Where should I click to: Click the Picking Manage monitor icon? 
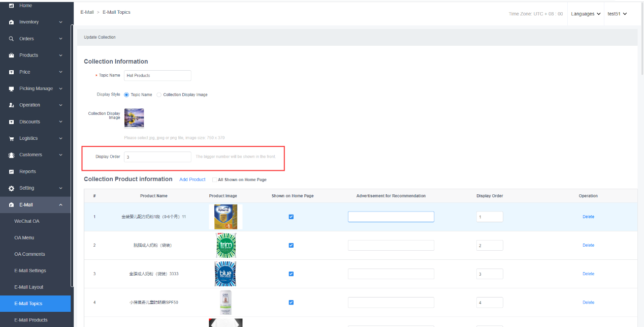click(x=11, y=88)
